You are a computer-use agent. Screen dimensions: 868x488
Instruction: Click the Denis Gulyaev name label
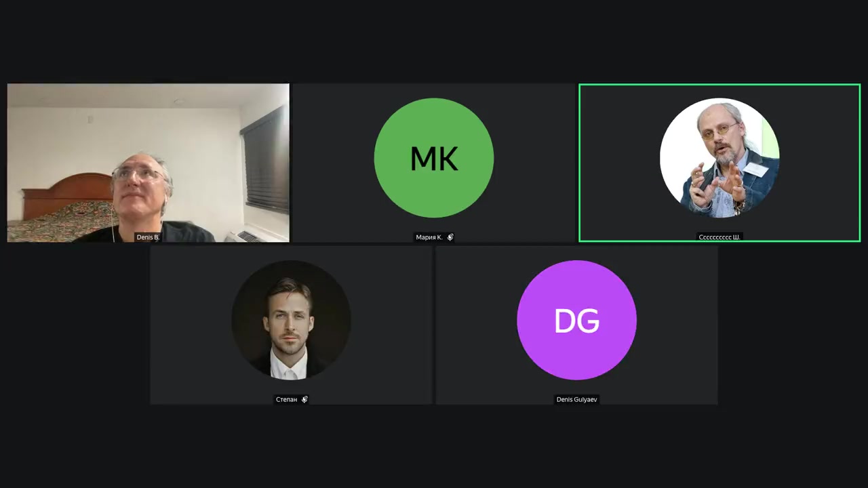pyautogui.click(x=577, y=399)
